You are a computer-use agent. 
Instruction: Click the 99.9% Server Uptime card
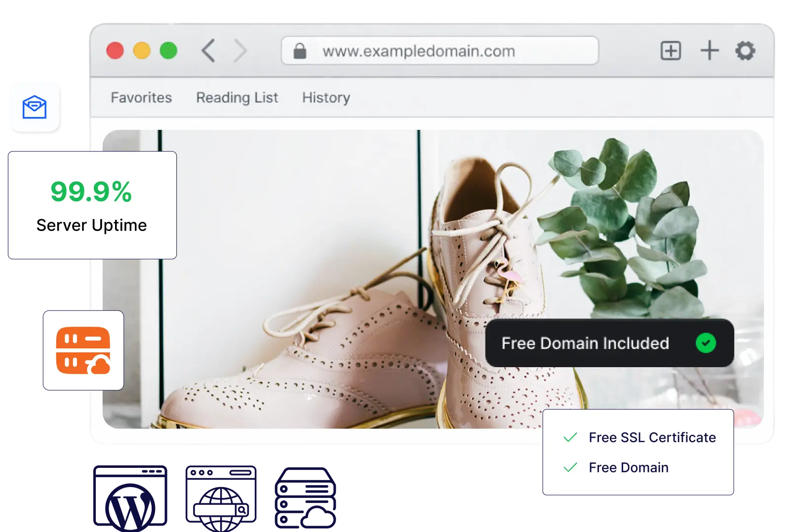click(92, 205)
